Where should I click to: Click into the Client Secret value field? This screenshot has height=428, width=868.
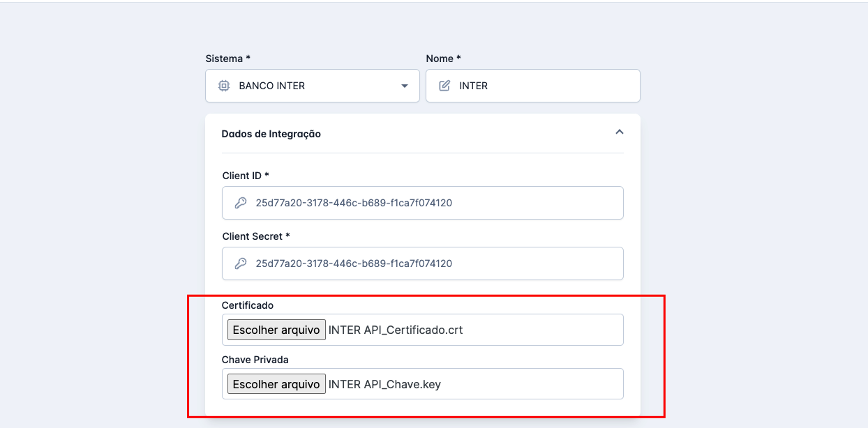[x=433, y=263]
